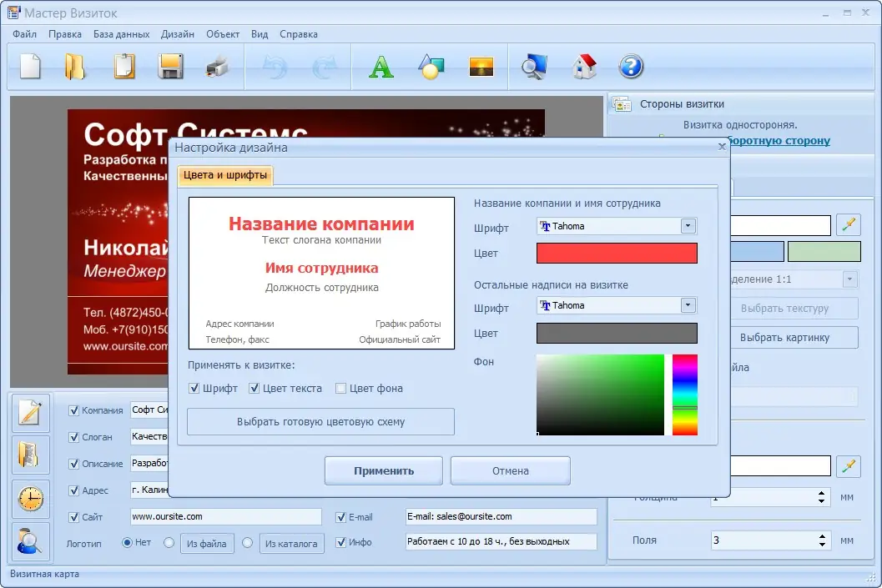Screen dimensions: 882x588
Task: Uncheck the Компания checkbox
Action: 73,410
